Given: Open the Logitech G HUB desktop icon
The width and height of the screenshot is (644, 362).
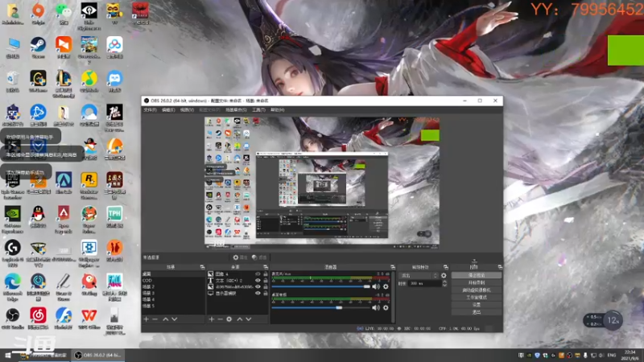Looking at the screenshot, I should pyautogui.click(x=13, y=253).
